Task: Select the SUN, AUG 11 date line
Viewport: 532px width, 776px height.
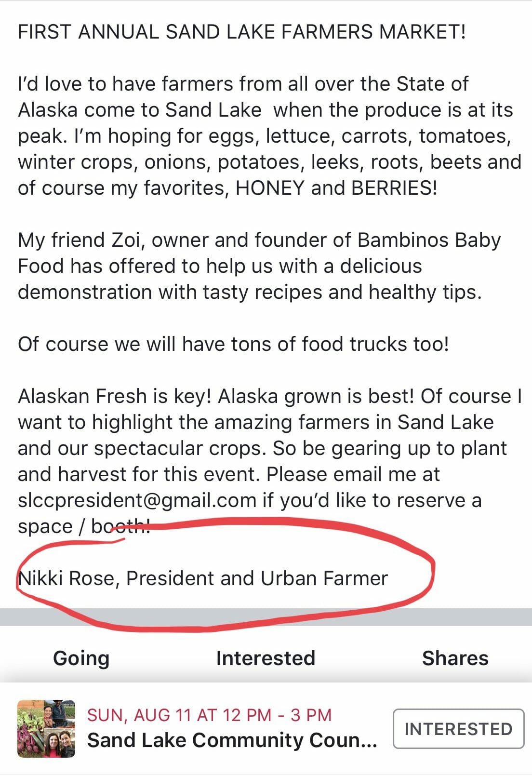Action: 209,715
